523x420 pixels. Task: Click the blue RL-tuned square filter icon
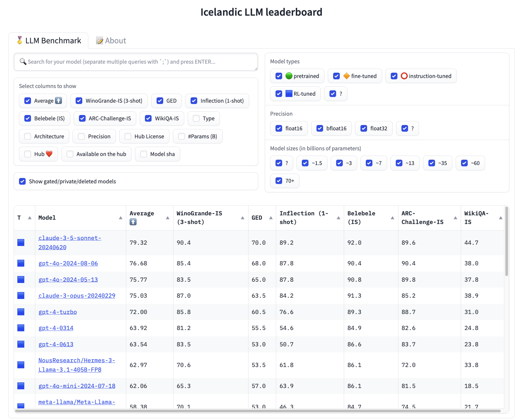pos(289,94)
